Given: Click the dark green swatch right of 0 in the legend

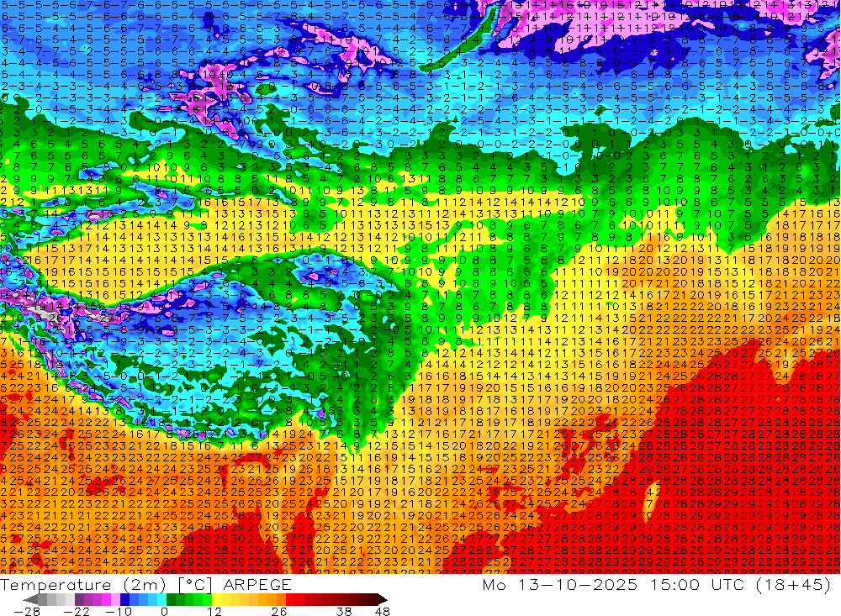Looking at the screenshot, I should pyautogui.click(x=171, y=599).
